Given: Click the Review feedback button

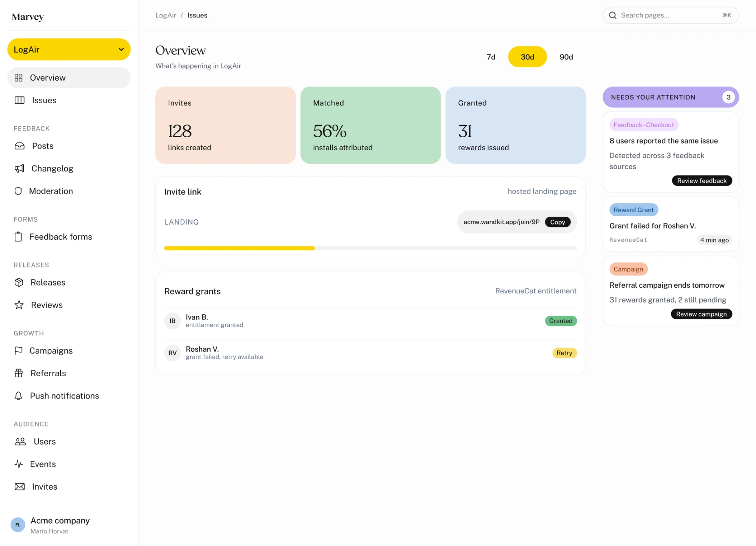Looking at the screenshot, I should [702, 181].
